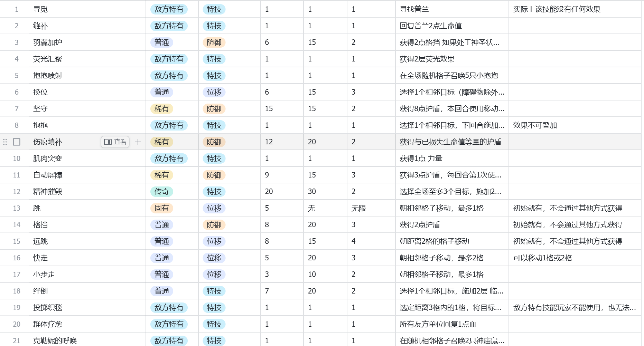This screenshot has width=644, height=346.
Task: Click the plus icon next to 查看
Action: [x=138, y=142]
